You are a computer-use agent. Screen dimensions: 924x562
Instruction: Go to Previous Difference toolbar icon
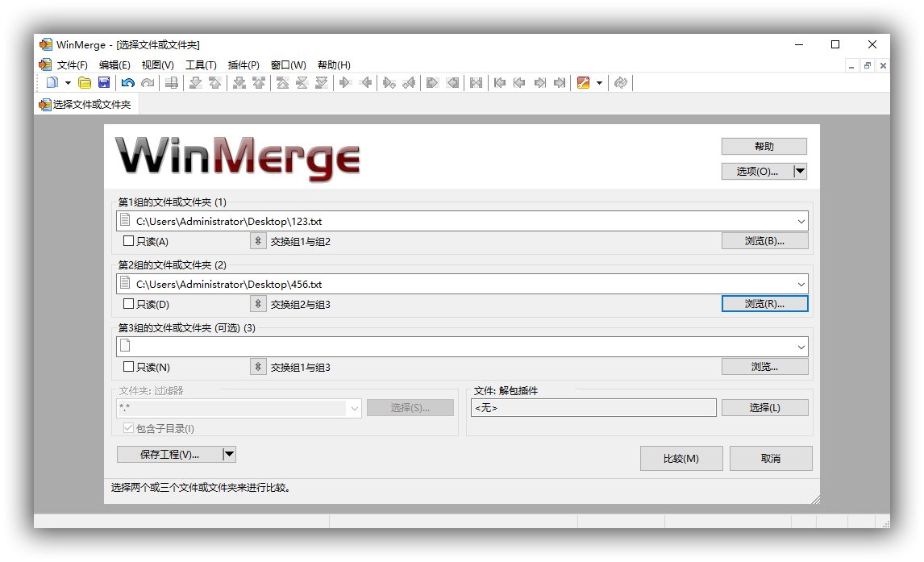point(215,82)
